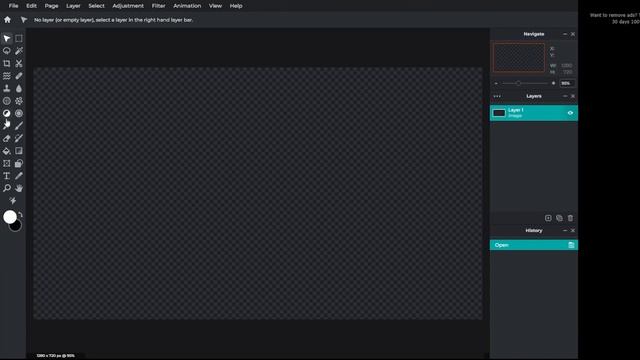640x360 pixels.
Task: Select the Blur/Sharpen droplet tool
Action: 19,89
